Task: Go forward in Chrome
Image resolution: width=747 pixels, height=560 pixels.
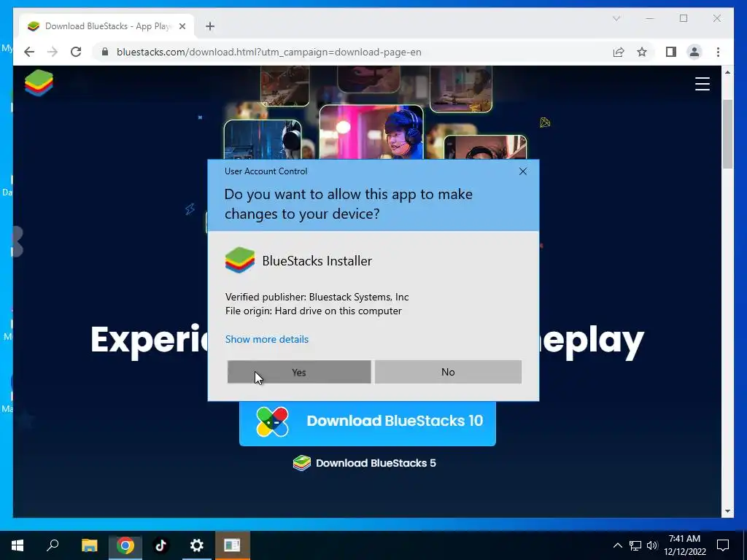Action: pos(53,52)
